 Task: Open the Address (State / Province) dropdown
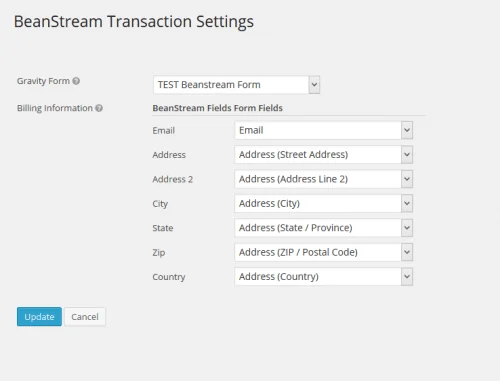tap(323, 228)
